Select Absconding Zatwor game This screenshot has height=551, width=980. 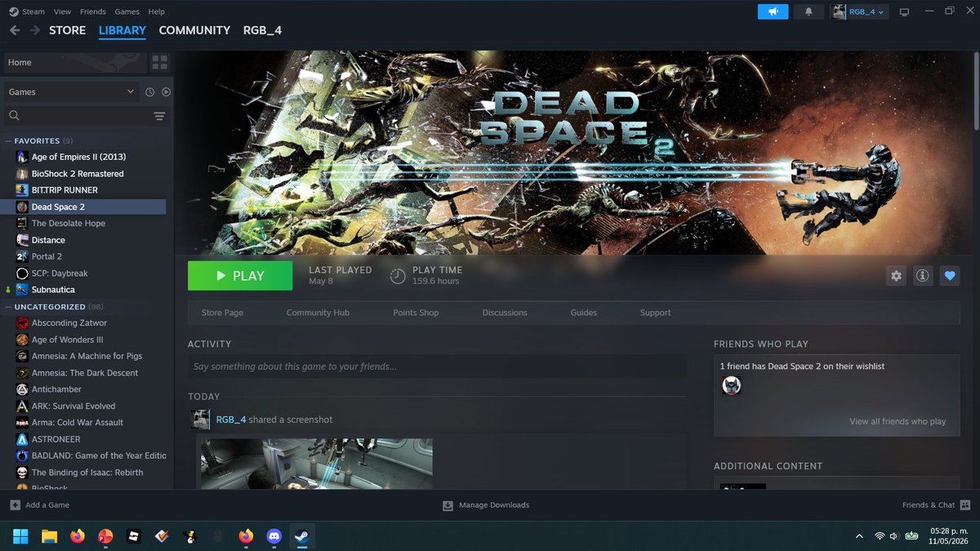pos(69,323)
